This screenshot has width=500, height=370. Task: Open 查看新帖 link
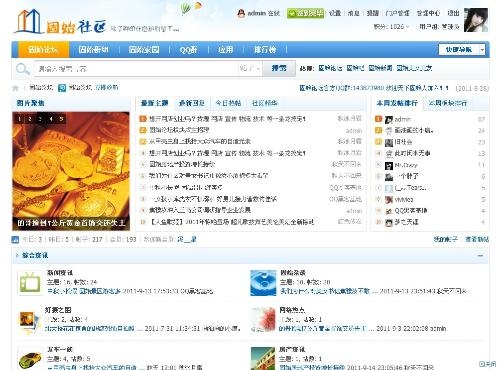tap(477, 239)
